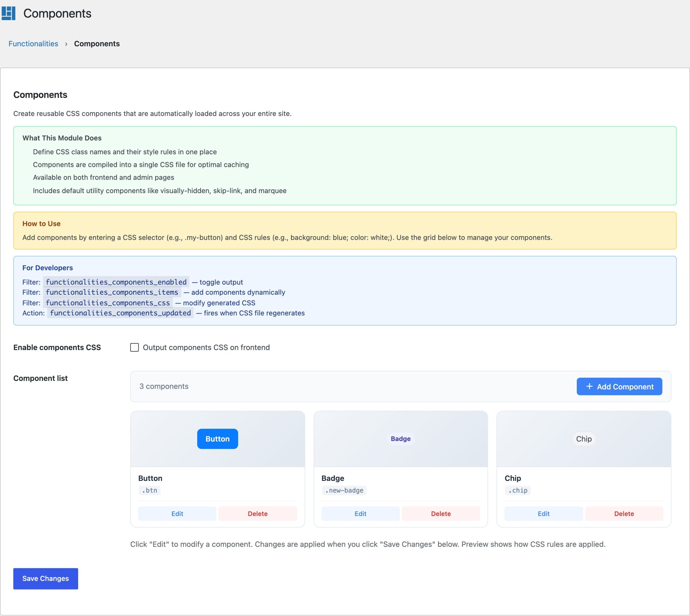Screen dimensions: 690x616
Task: Click the Components breadcrumb item
Action: coord(97,44)
